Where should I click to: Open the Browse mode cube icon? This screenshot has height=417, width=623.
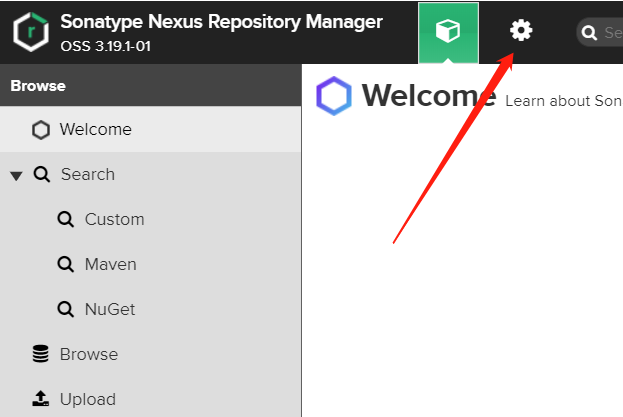[448, 32]
